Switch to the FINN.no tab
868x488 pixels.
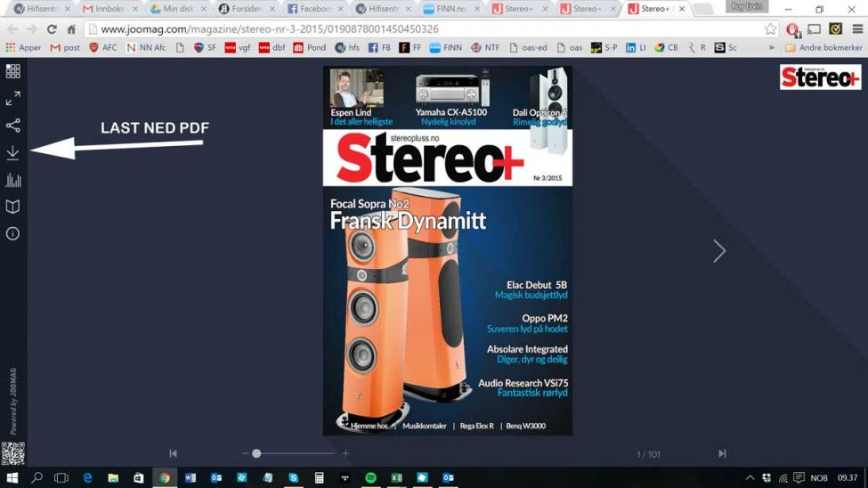[450, 9]
